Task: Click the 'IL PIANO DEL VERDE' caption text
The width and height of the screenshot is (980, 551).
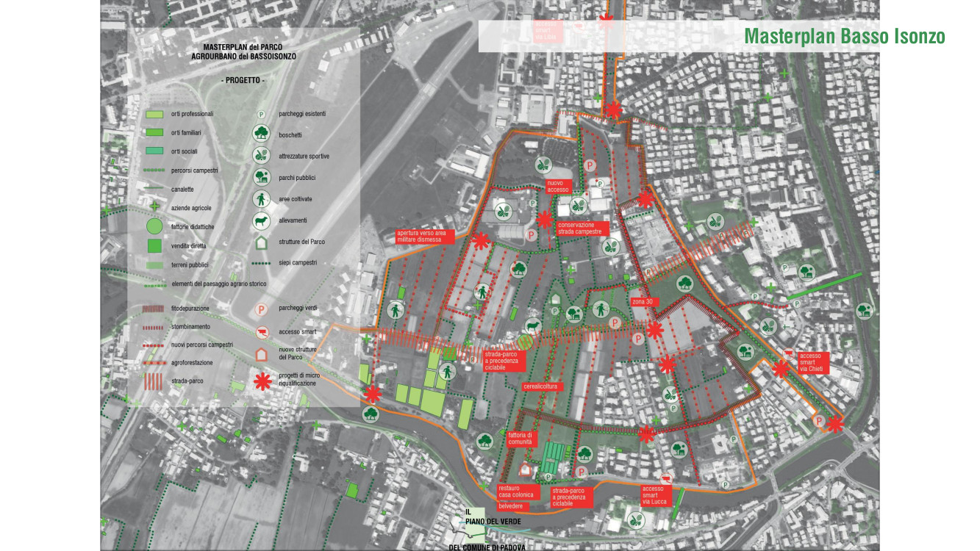Action: click(x=493, y=516)
